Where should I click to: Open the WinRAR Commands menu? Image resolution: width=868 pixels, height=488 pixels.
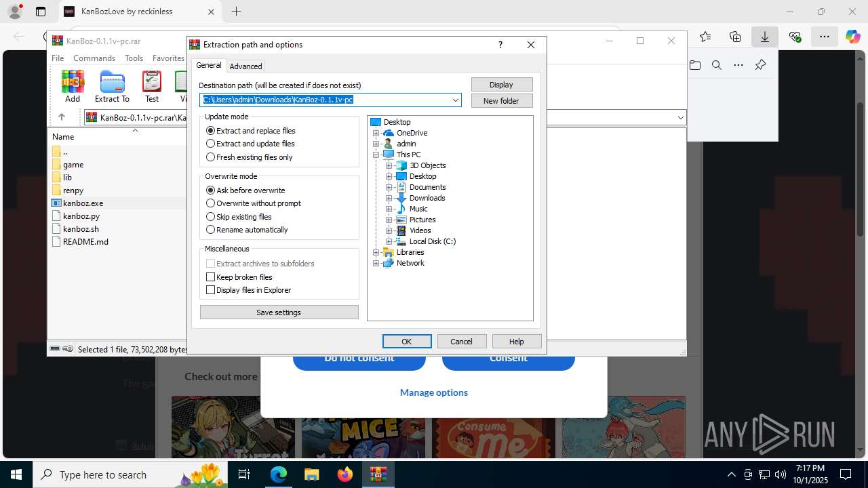click(x=94, y=58)
